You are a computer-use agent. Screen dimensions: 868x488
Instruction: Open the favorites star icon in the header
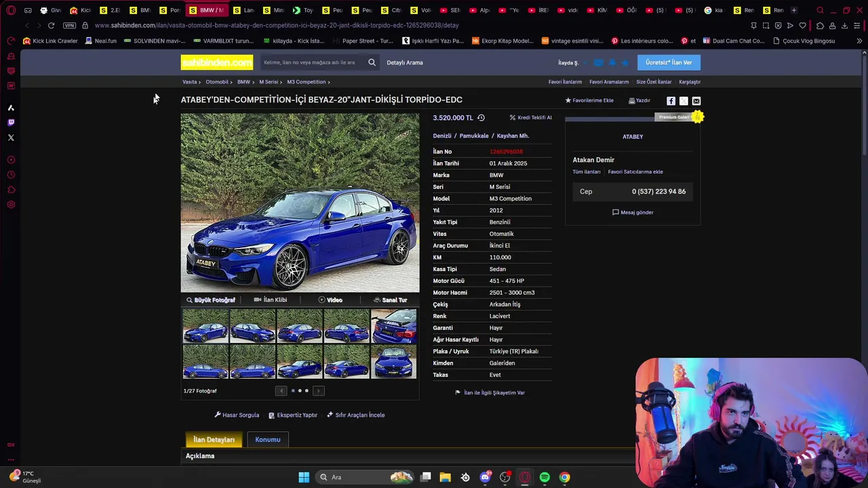(625, 62)
